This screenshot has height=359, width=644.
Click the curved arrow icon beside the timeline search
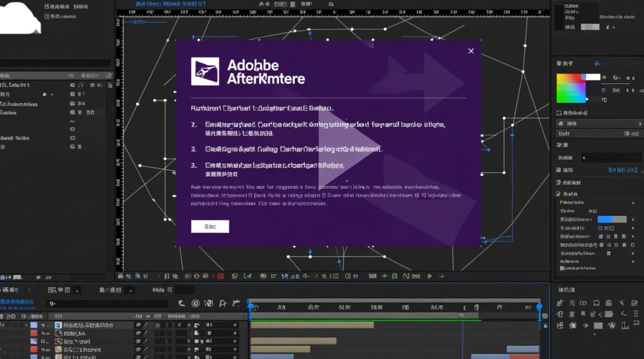tap(182, 303)
